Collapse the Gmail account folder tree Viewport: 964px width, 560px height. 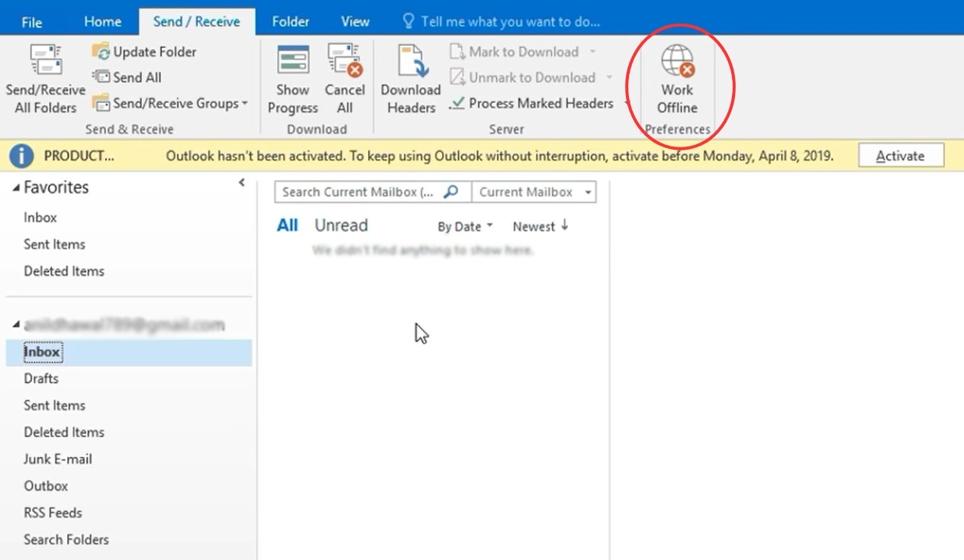[x=17, y=326]
